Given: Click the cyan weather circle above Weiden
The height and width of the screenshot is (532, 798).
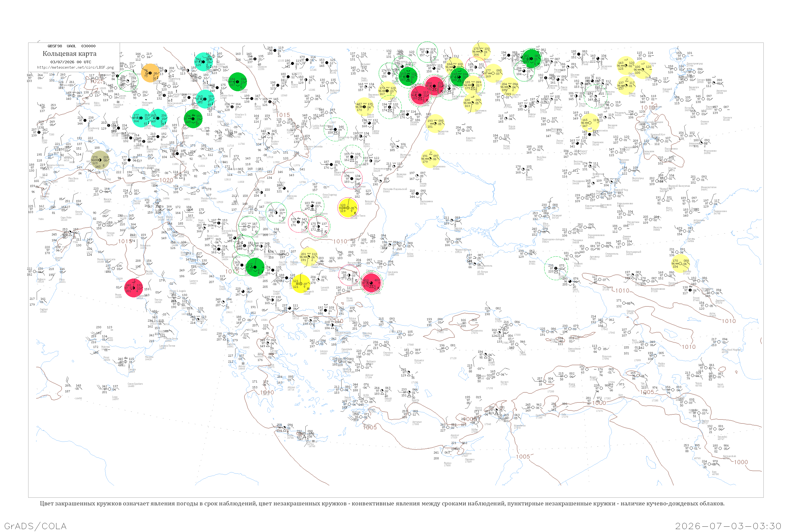Looking at the screenshot, I should (x=158, y=118).
